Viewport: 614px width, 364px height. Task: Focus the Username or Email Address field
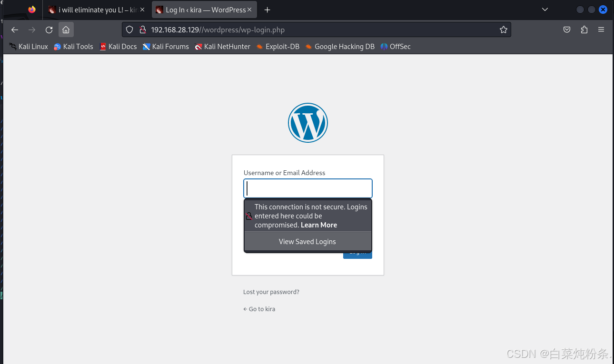coord(308,188)
